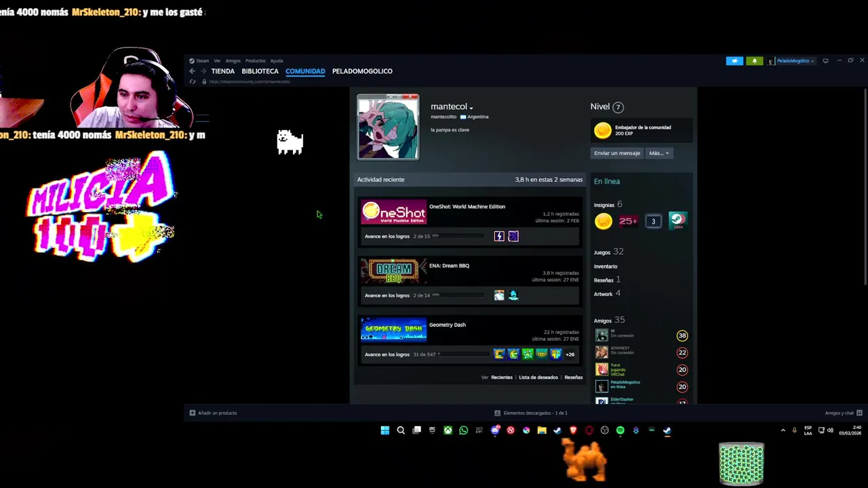Open friend with level 38 badge
868x488 pixels.
coord(643,335)
